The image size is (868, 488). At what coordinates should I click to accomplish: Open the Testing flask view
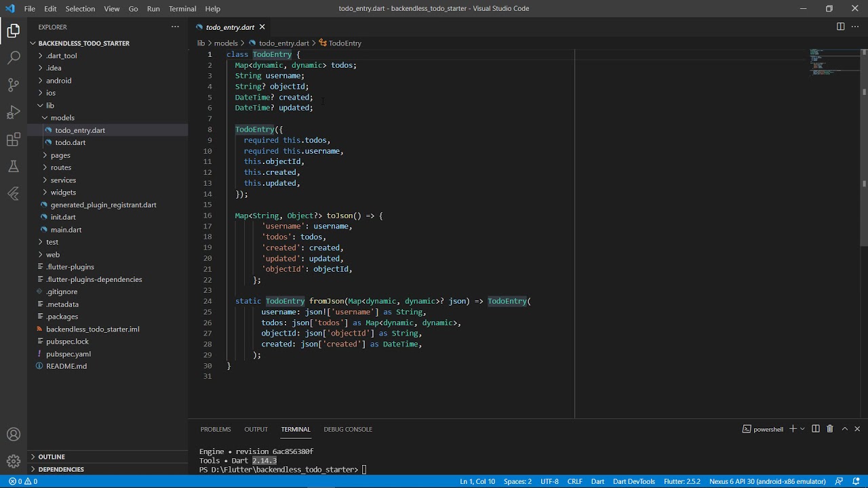[14, 167]
